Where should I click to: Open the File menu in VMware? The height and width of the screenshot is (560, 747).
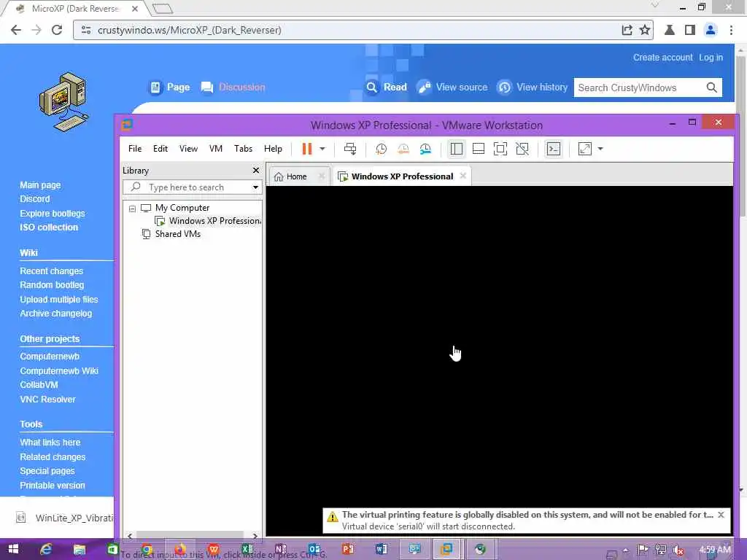click(135, 149)
